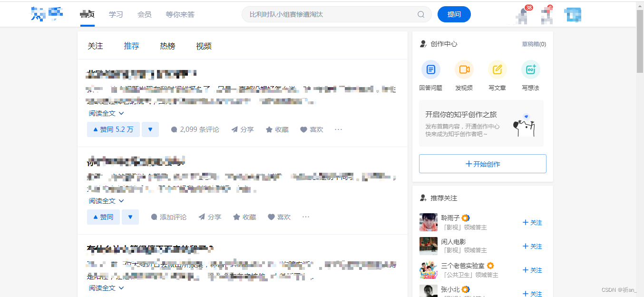Save the second post with 收藏
The height and width of the screenshot is (297, 644).
244,217
